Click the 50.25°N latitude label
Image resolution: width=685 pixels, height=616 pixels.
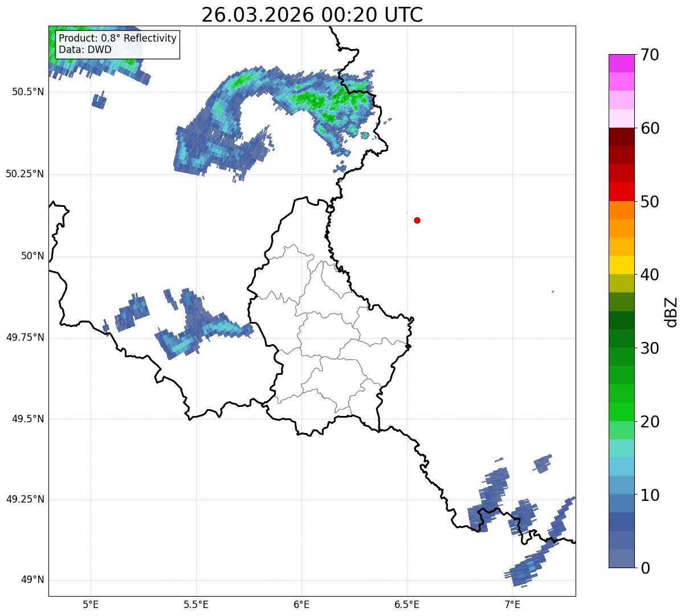[25, 174]
